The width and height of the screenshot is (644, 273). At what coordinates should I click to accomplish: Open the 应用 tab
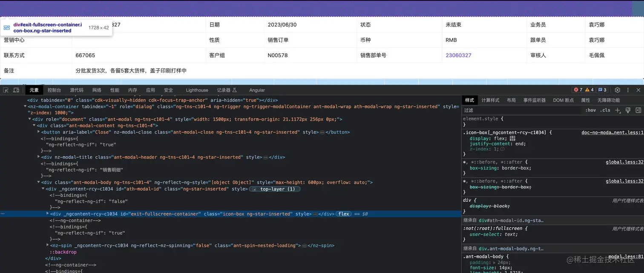[150, 90]
